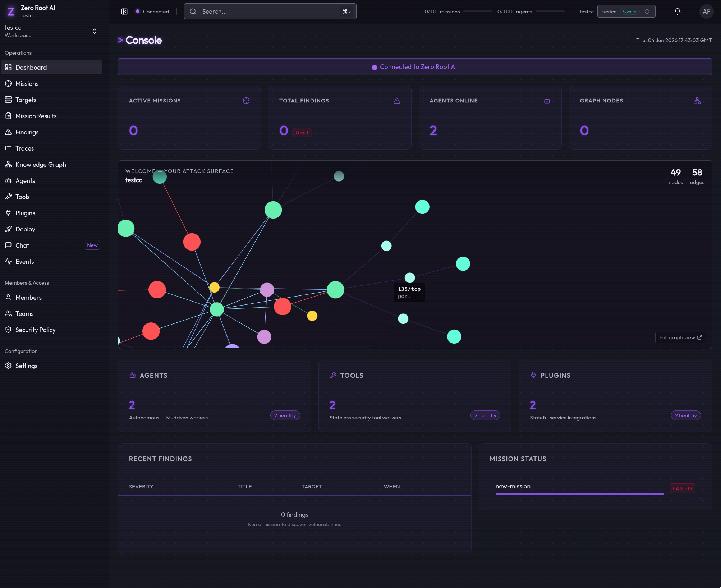Go to the Members page

[51, 297]
